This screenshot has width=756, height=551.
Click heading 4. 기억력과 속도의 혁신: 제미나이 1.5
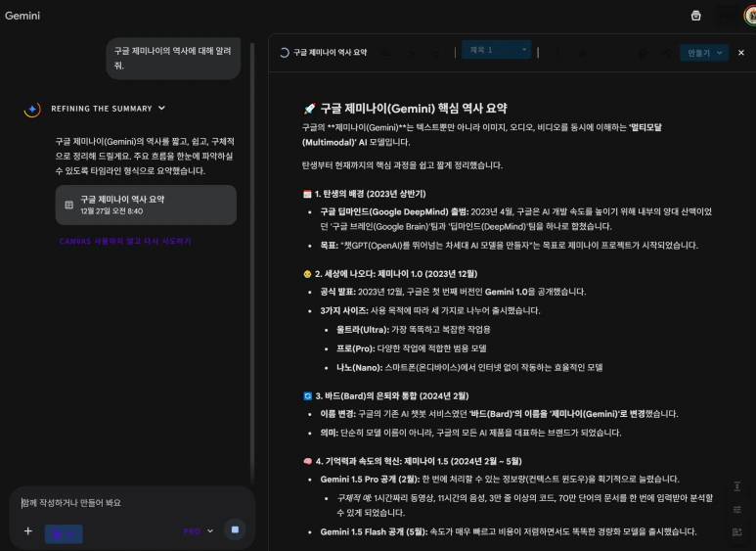click(x=419, y=461)
